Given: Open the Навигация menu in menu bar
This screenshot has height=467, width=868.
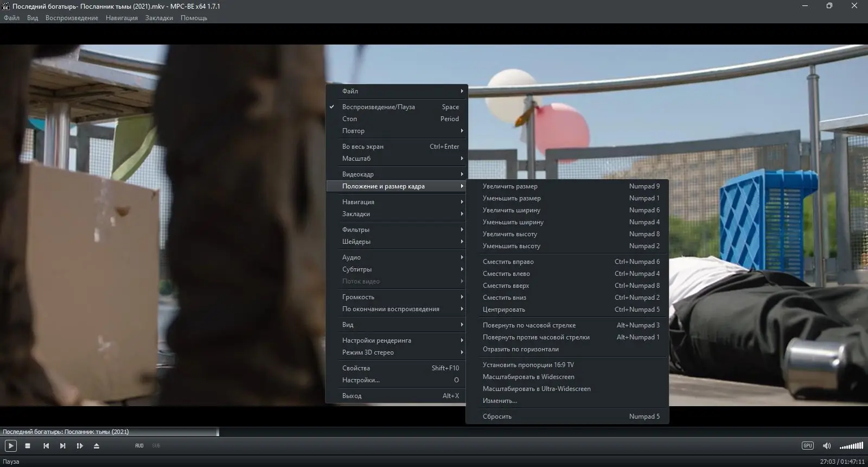Looking at the screenshot, I should click(x=122, y=18).
